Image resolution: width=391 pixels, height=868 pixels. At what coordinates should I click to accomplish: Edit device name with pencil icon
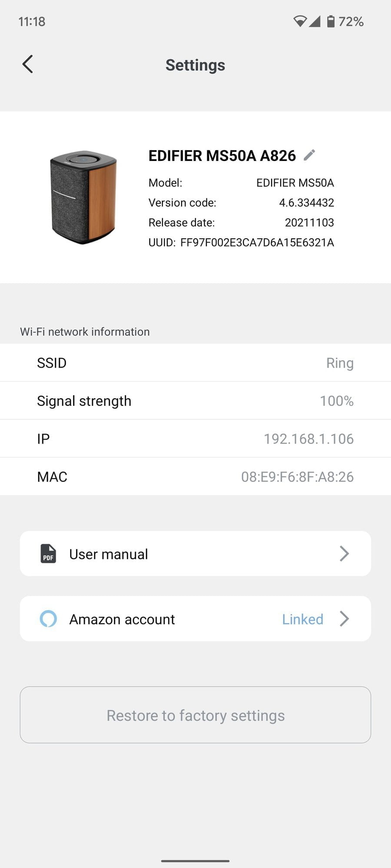309,155
